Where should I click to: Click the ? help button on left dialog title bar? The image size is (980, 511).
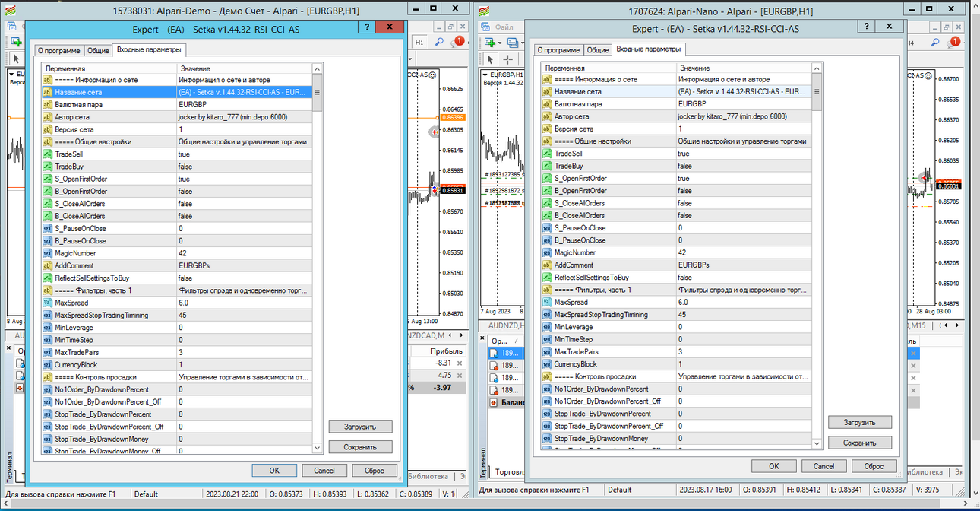click(367, 28)
